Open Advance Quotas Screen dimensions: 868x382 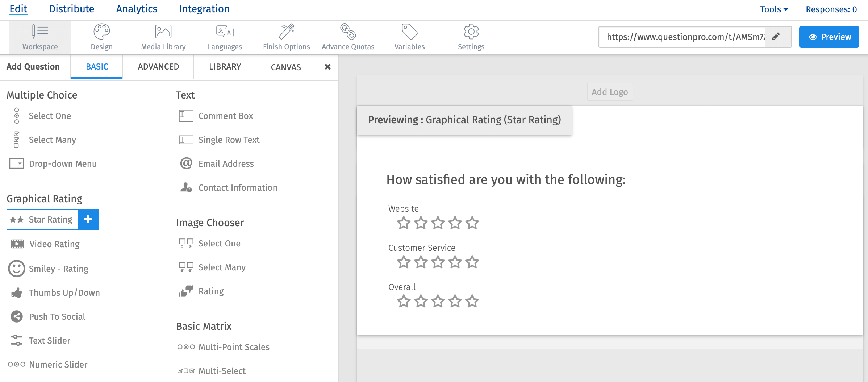347,36
